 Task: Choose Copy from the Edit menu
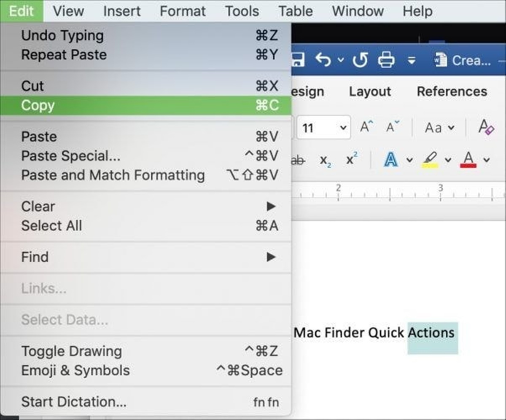click(38, 105)
